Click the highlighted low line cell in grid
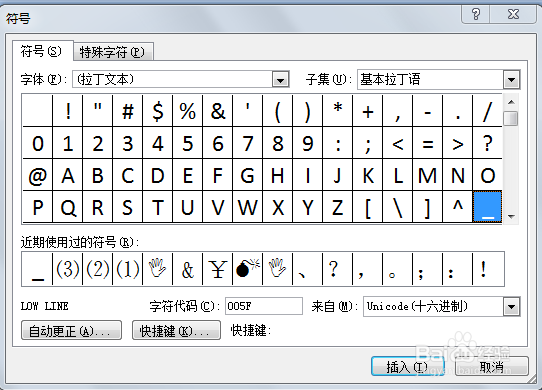The width and height of the screenshot is (542, 390). pyautogui.click(x=487, y=207)
